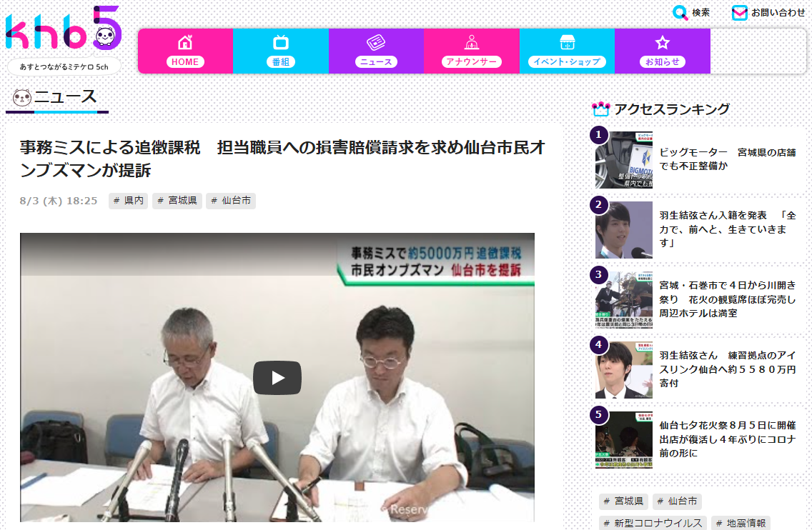Click the star icon for お知らせ
The image size is (812, 530).
point(663,42)
